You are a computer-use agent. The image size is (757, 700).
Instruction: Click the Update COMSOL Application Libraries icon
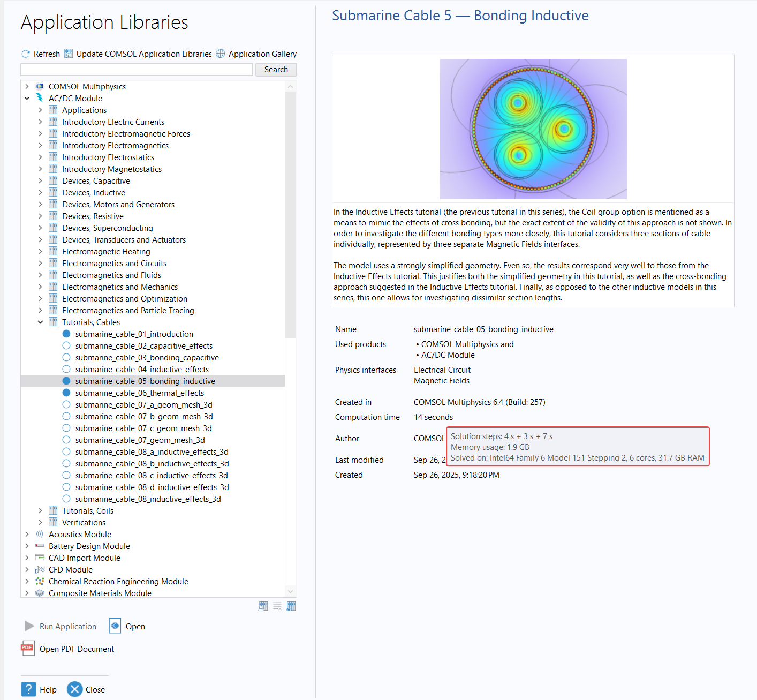tap(69, 54)
